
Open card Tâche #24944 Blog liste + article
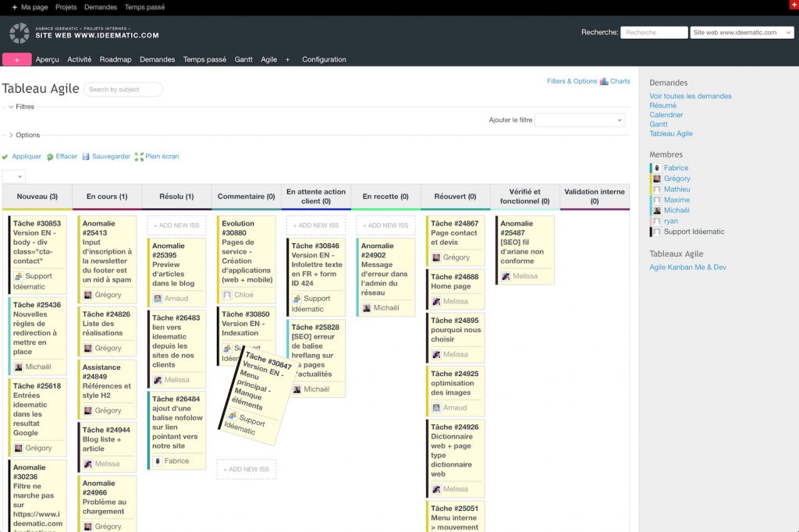pos(107,447)
